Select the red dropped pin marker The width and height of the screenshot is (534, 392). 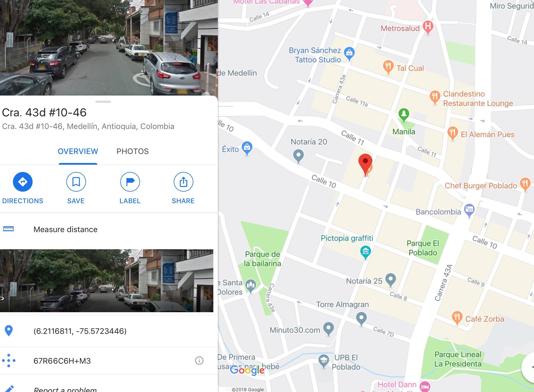[x=365, y=165]
